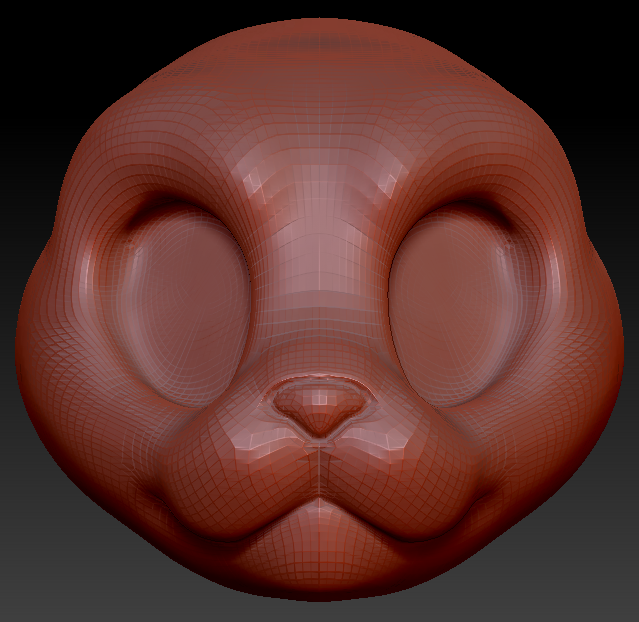
Task: Click the center of the mouth cleft
Action: tap(319, 497)
